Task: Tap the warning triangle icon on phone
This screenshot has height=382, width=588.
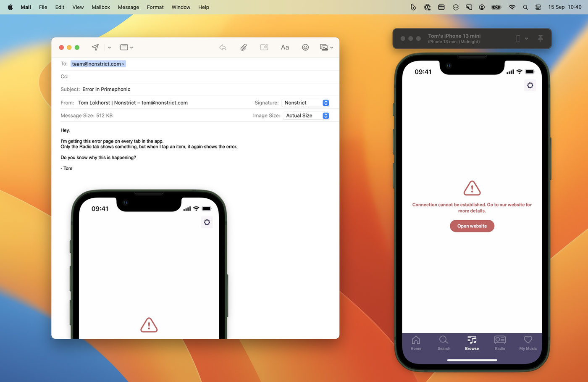Action: [x=472, y=188]
